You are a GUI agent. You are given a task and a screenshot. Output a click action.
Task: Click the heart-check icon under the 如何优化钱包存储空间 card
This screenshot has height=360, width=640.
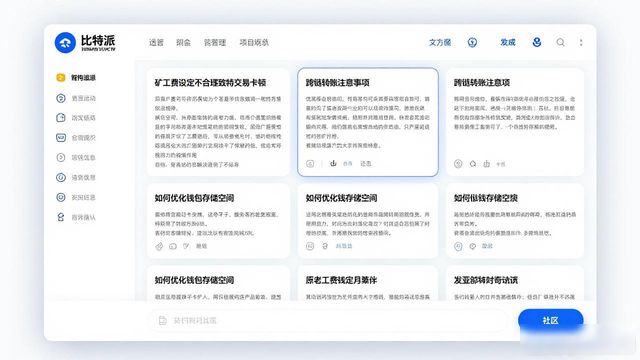(187, 246)
